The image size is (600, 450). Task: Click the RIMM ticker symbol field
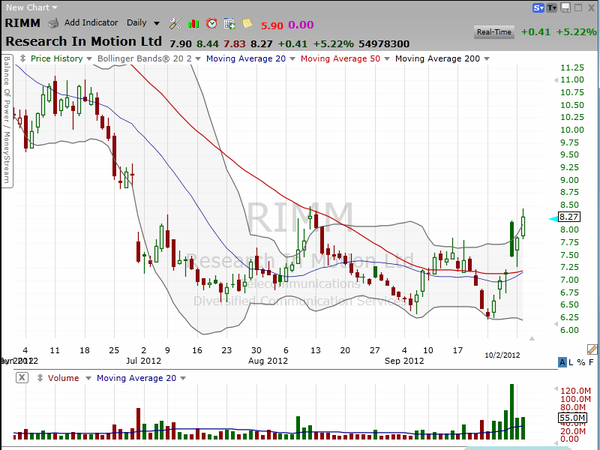coord(23,23)
